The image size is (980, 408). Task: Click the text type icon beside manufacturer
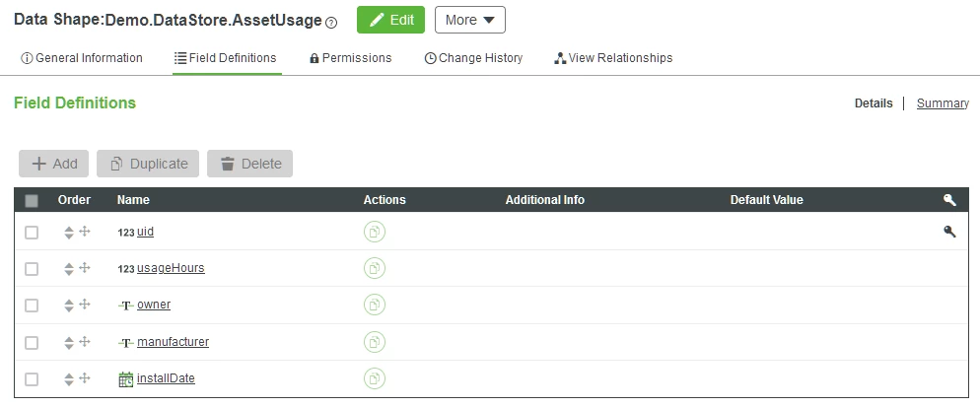[125, 343]
